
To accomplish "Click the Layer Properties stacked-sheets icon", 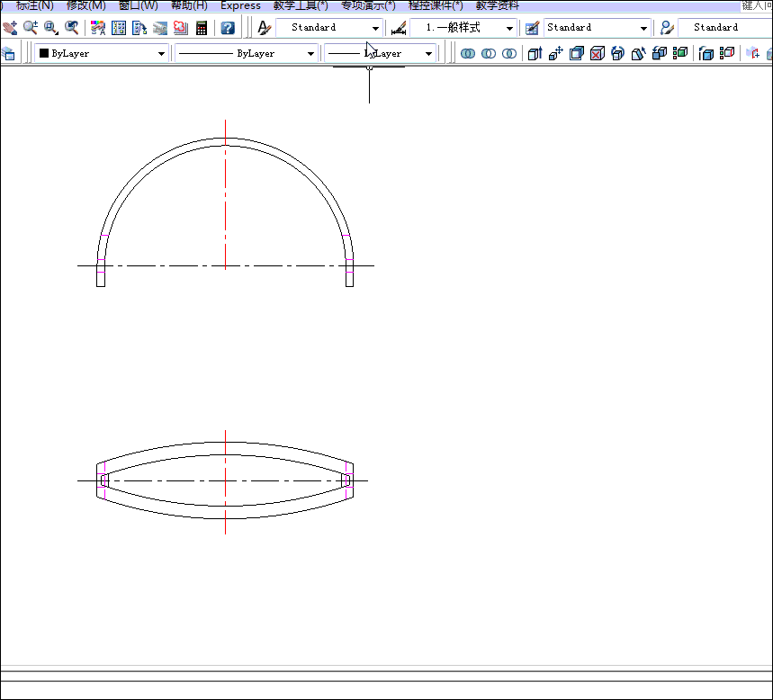I will 8,53.
